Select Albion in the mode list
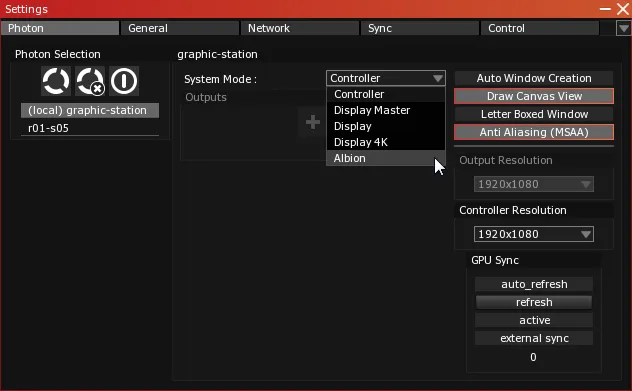632x391 pixels. (x=386, y=158)
